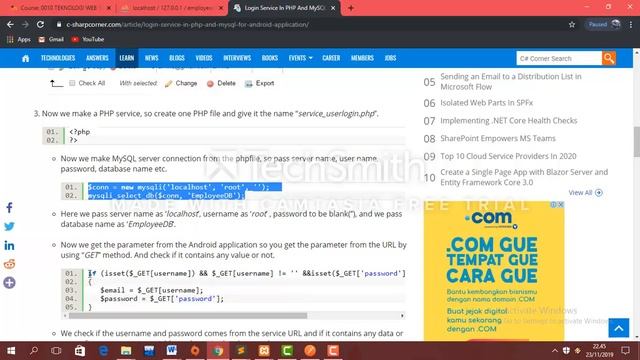Open the Interviews menu item
This screenshot has width=640, height=360.
point(237,58)
